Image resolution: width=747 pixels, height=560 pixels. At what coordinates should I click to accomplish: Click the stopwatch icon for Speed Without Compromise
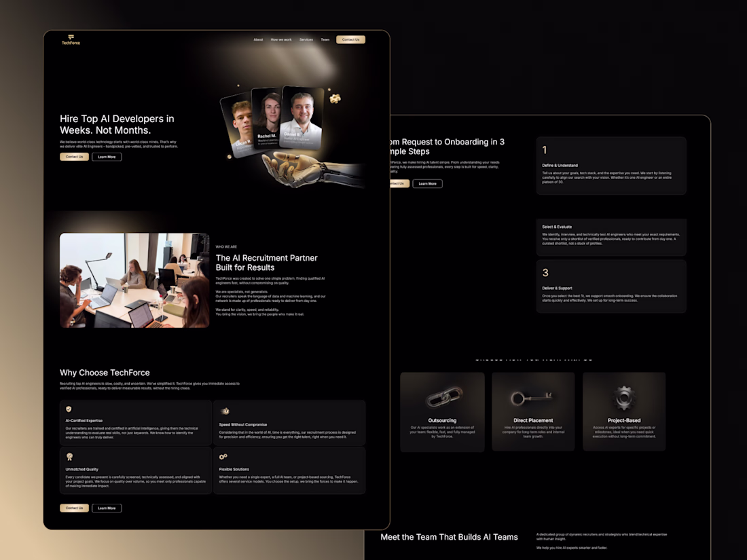[225, 411]
